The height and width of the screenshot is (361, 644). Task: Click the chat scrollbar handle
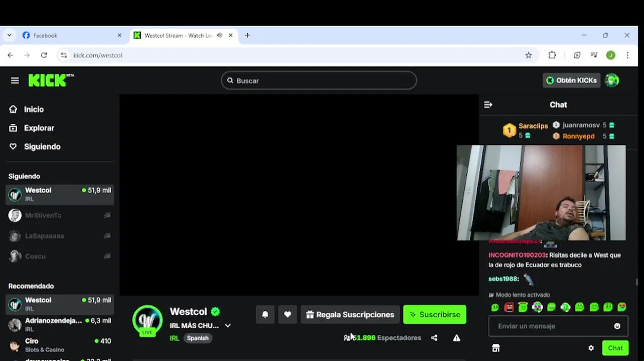(636, 282)
